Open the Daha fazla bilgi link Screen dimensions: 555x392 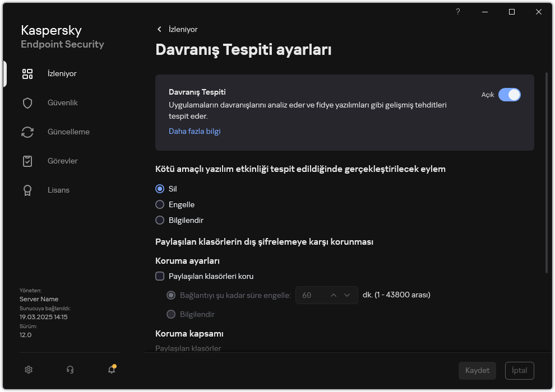(x=195, y=130)
